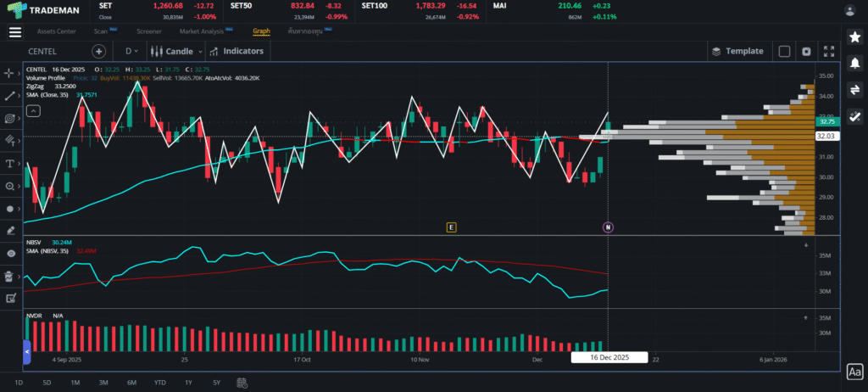
Task: Take a chart snapshot with camera icon
Action: click(x=806, y=52)
